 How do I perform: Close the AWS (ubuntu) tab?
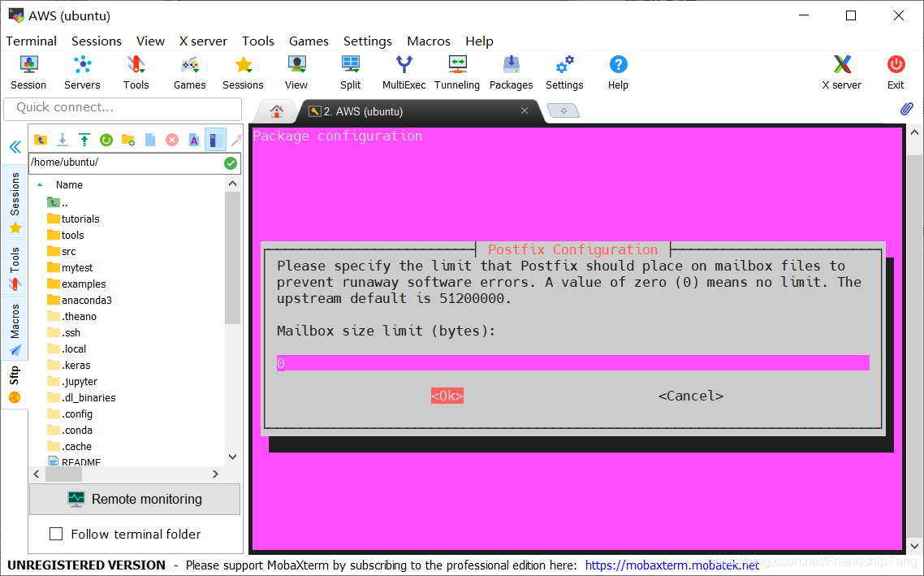(525, 110)
